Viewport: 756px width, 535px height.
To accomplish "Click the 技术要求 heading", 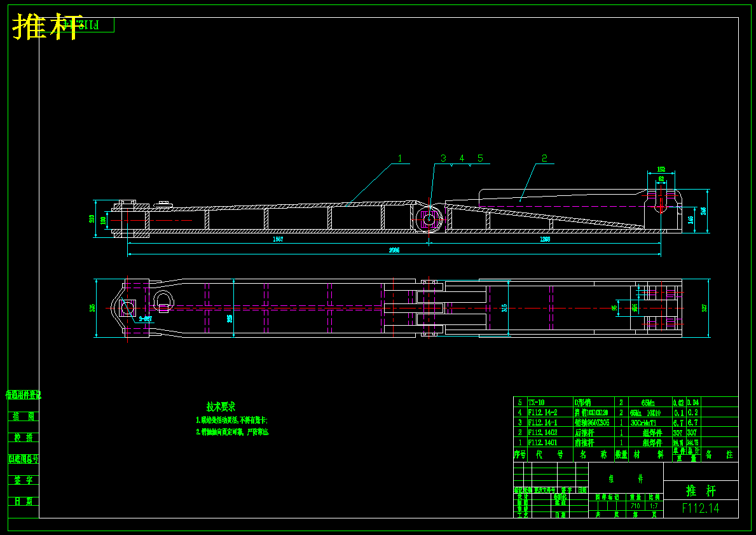I will 221,406.
